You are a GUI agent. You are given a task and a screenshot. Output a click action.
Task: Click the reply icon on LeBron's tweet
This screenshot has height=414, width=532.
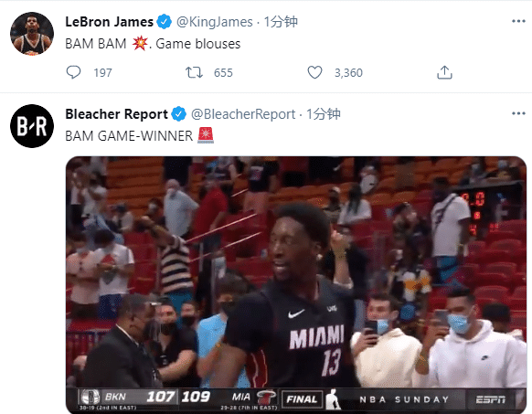click(x=73, y=72)
